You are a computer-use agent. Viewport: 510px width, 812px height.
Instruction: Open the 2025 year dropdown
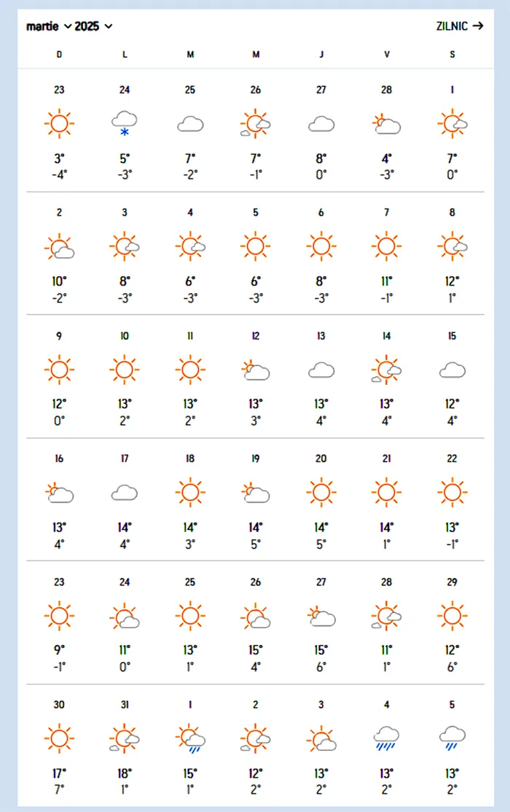click(93, 26)
